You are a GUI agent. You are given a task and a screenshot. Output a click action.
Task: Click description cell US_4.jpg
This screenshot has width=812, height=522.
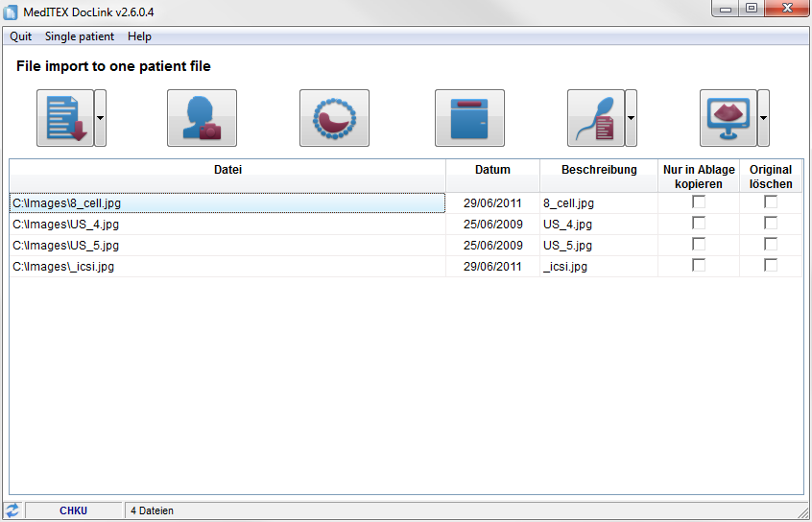tap(599, 225)
